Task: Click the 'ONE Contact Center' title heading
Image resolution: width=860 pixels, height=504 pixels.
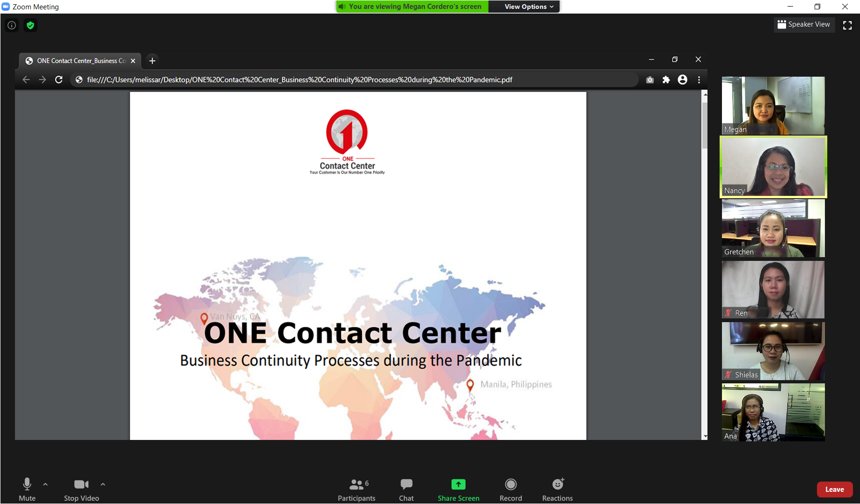Action: [x=352, y=333]
